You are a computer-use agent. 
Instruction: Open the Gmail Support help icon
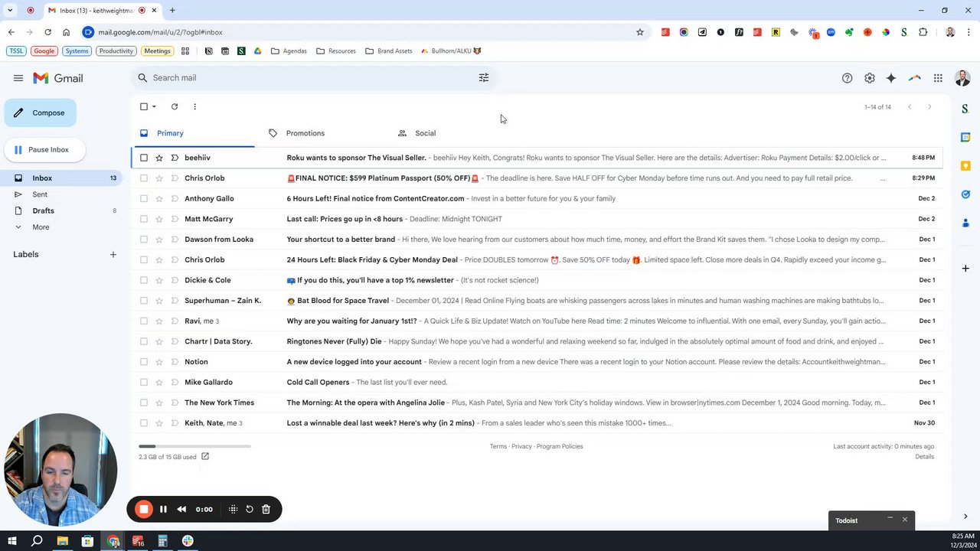[x=848, y=78]
